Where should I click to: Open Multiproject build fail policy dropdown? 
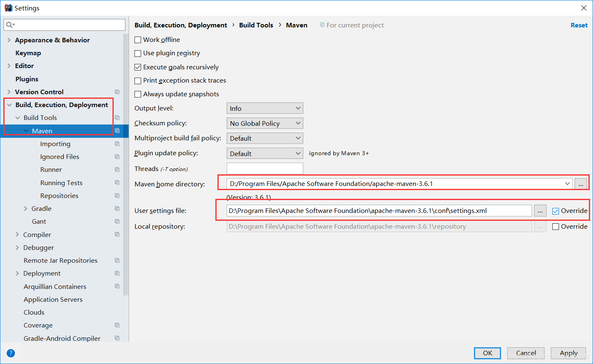[265, 138]
